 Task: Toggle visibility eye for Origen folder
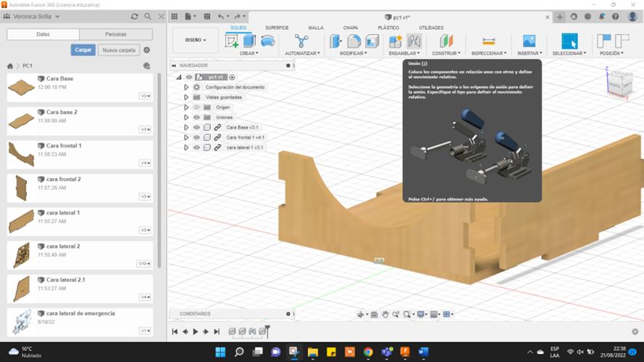tap(197, 108)
